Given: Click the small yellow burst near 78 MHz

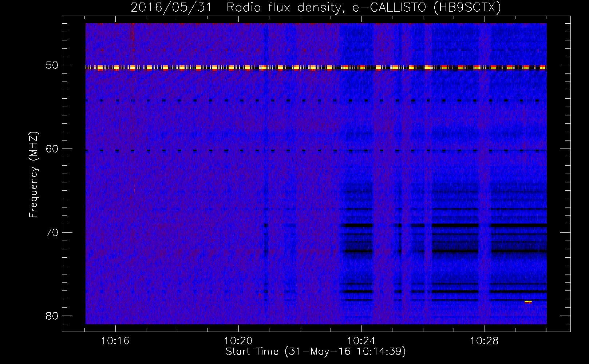Looking at the screenshot, I should pos(528,301).
